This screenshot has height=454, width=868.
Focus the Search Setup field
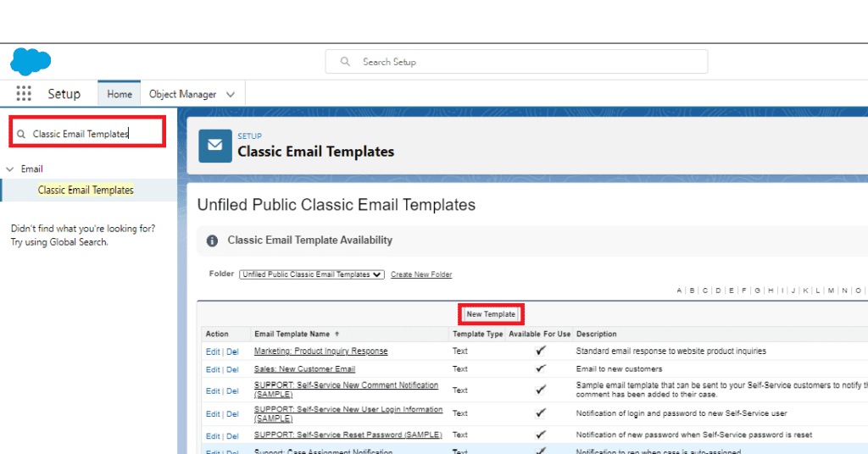pyautogui.click(x=516, y=61)
